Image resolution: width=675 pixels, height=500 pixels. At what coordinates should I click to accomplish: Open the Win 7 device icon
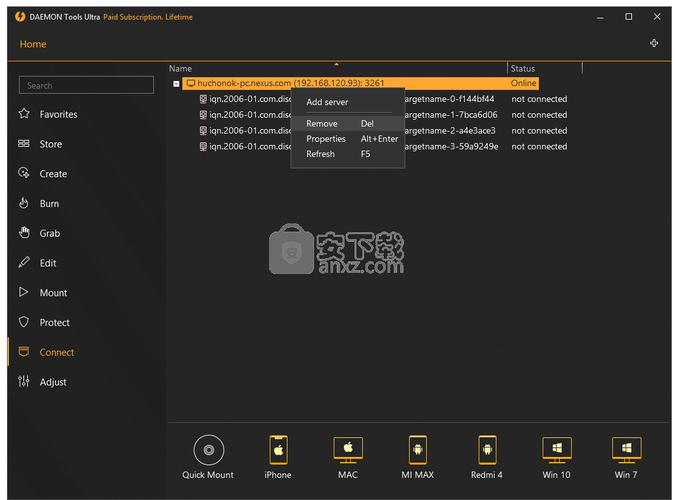click(626, 450)
